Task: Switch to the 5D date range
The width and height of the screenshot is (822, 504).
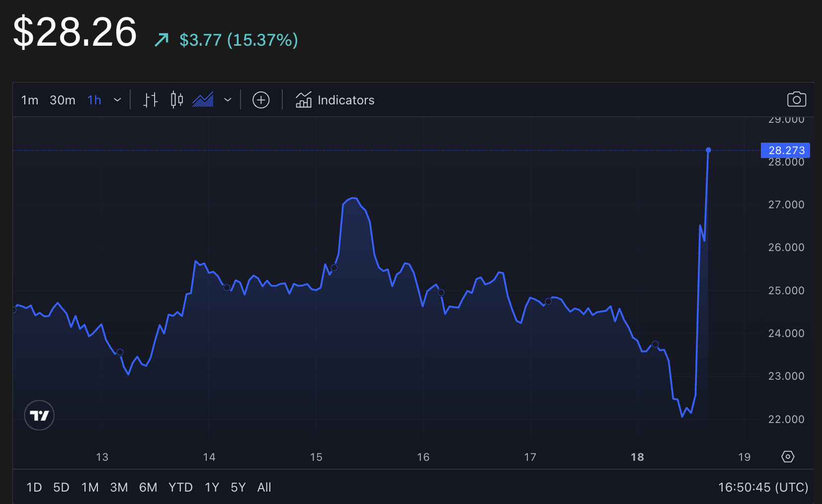Action: point(61,487)
